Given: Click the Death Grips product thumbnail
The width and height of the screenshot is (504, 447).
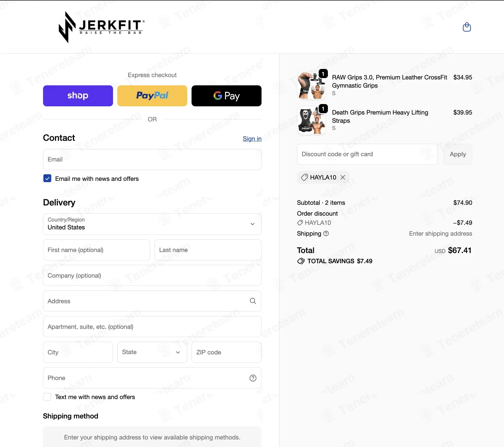Looking at the screenshot, I should click(x=311, y=120).
